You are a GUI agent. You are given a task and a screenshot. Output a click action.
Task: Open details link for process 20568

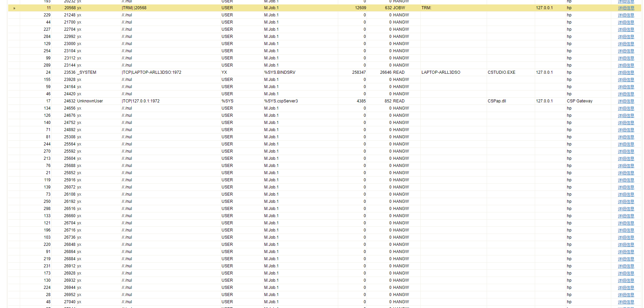click(626, 8)
